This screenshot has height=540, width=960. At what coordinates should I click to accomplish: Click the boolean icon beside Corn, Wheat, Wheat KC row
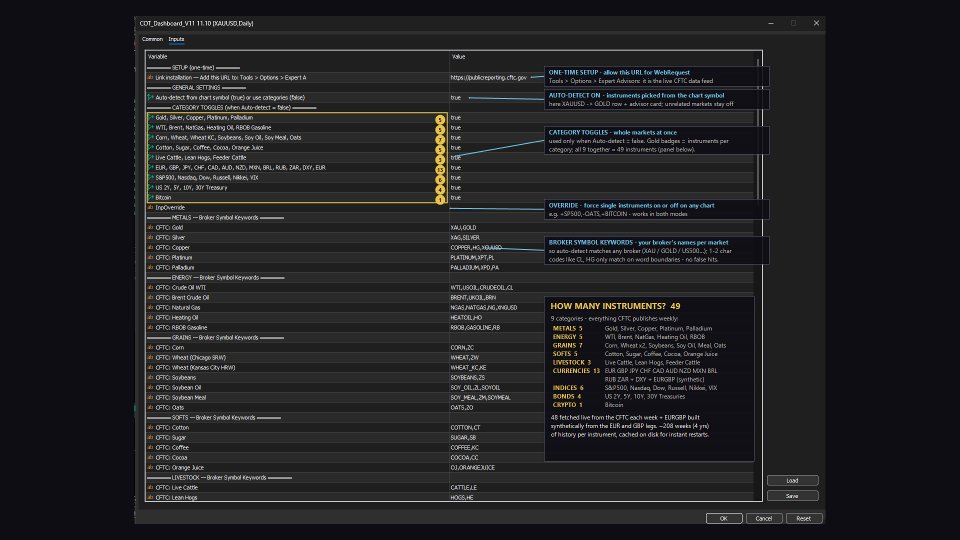[151, 138]
